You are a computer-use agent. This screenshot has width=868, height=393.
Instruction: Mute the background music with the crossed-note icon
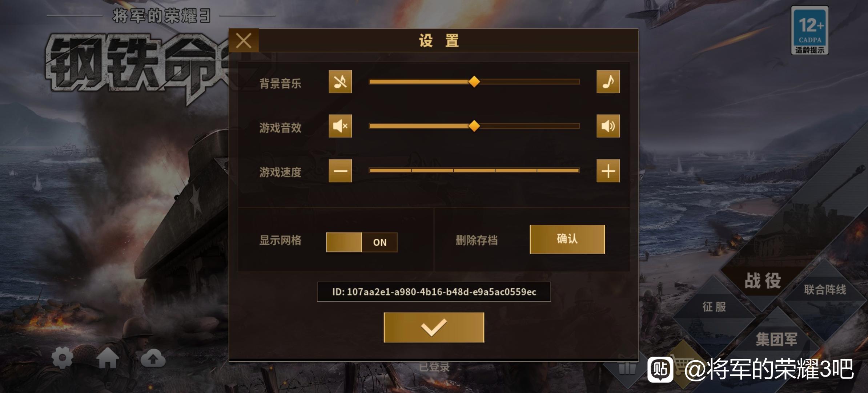pos(340,82)
